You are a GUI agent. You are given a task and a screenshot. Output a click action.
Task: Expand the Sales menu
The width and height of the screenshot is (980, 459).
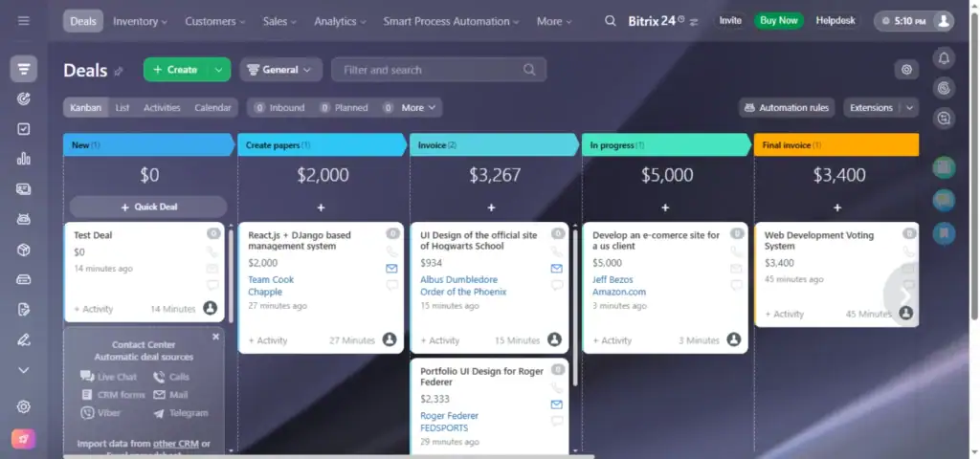pyautogui.click(x=279, y=21)
